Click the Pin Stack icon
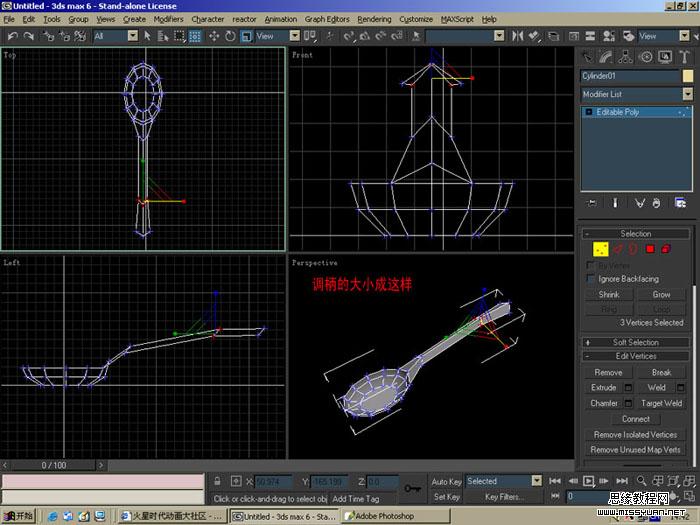 pyautogui.click(x=592, y=203)
